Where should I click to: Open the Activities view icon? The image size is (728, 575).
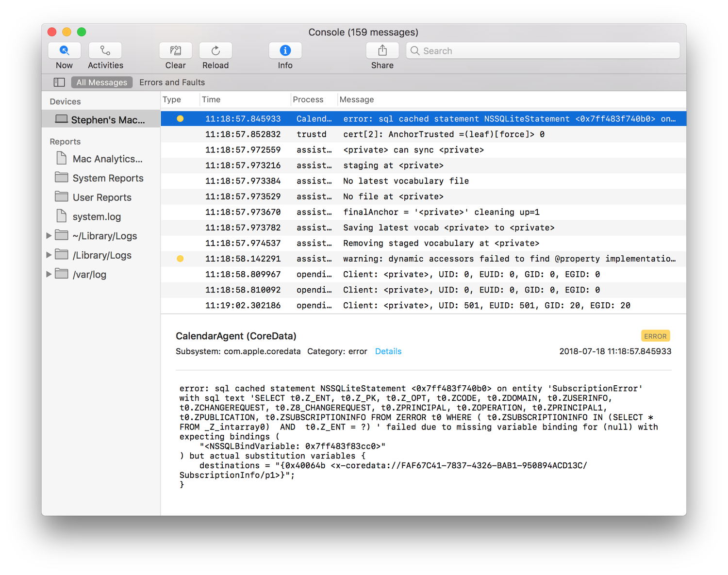(105, 51)
